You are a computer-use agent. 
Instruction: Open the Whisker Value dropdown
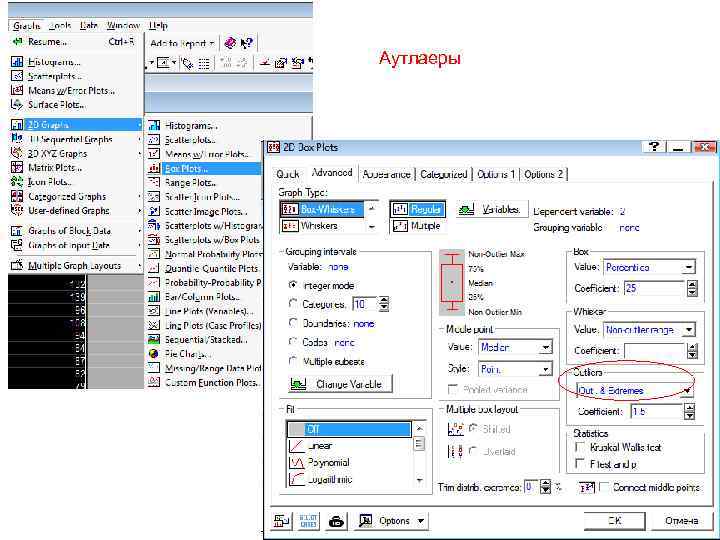688,330
